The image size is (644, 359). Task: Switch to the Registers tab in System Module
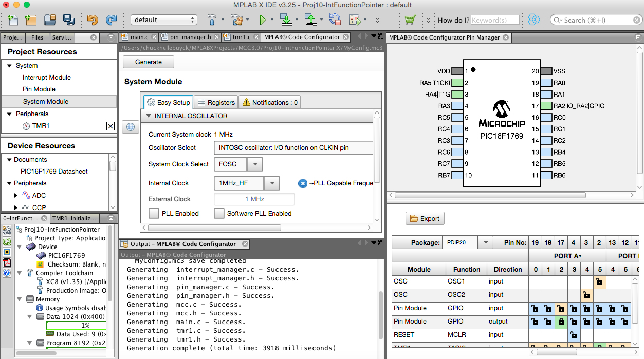pos(216,102)
